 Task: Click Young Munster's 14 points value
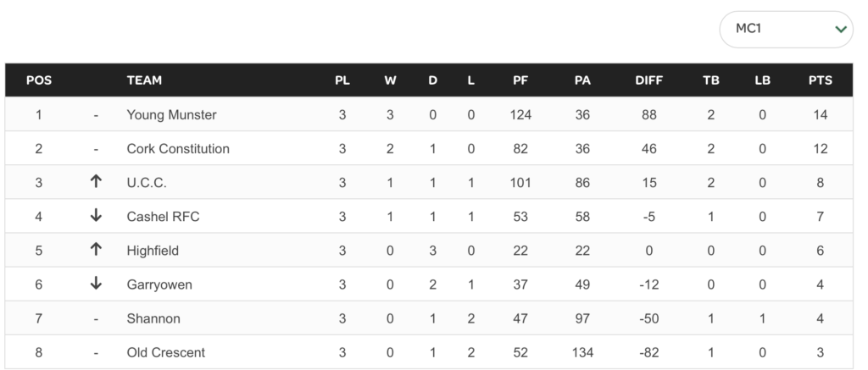coord(820,114)
